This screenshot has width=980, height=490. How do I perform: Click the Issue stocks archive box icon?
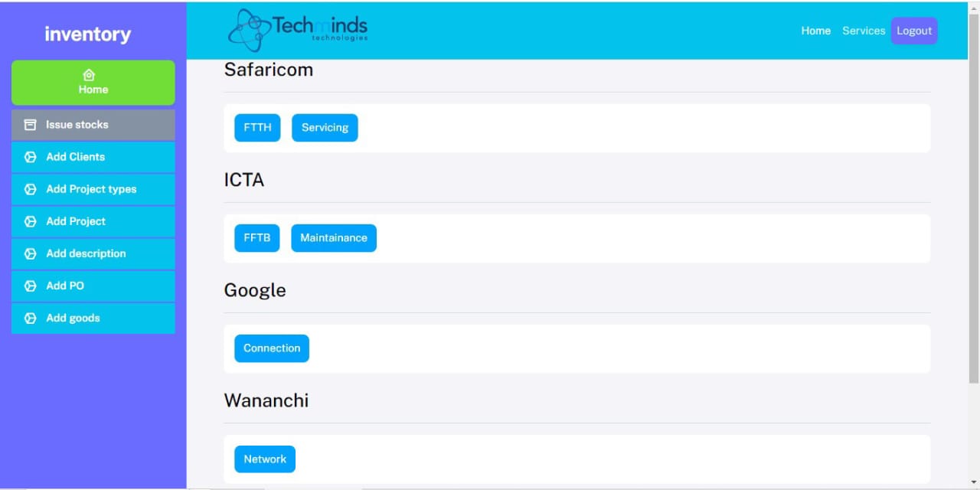pyautogui.click(x=31, y=125)
